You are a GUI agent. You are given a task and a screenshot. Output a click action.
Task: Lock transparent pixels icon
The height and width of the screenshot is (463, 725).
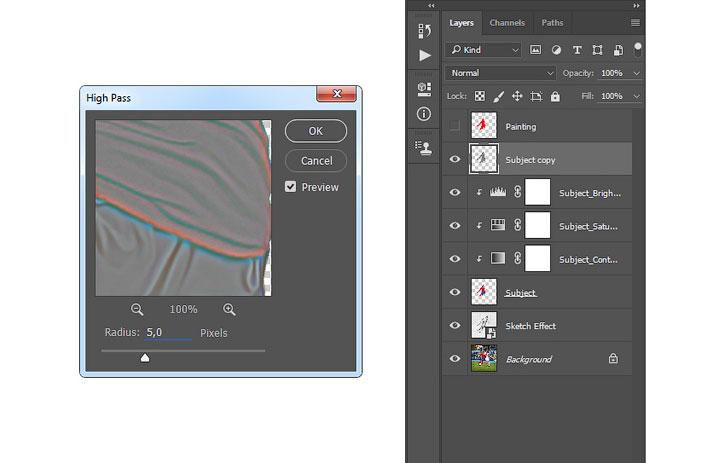tap(480, 96)
